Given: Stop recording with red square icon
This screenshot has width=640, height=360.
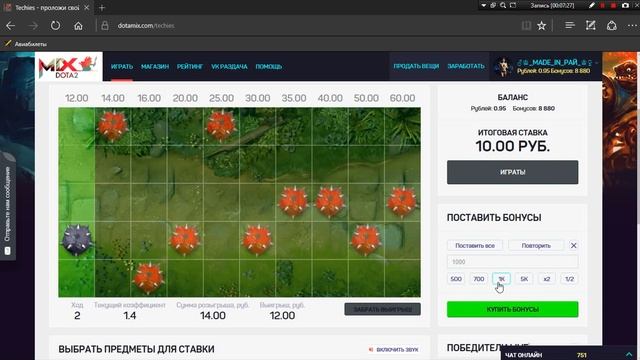Looking at the screenshot, I should [613, 5].
